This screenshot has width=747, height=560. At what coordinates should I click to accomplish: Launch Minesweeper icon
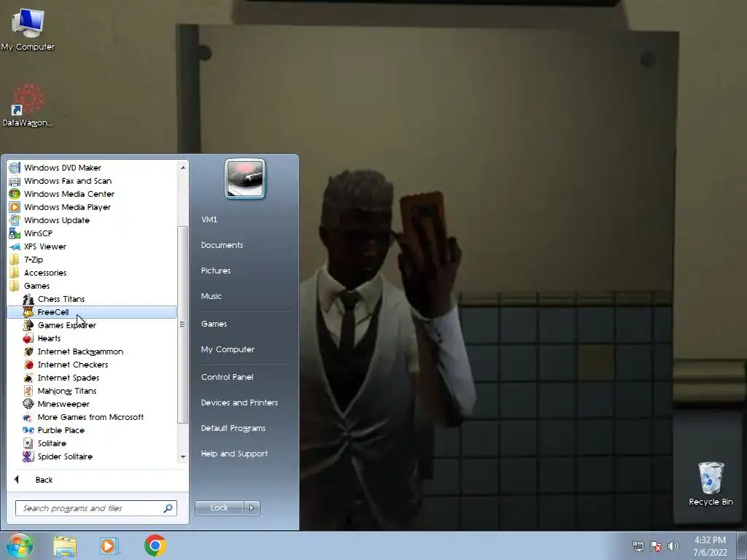pyautogui.click(x=28, y=404)
